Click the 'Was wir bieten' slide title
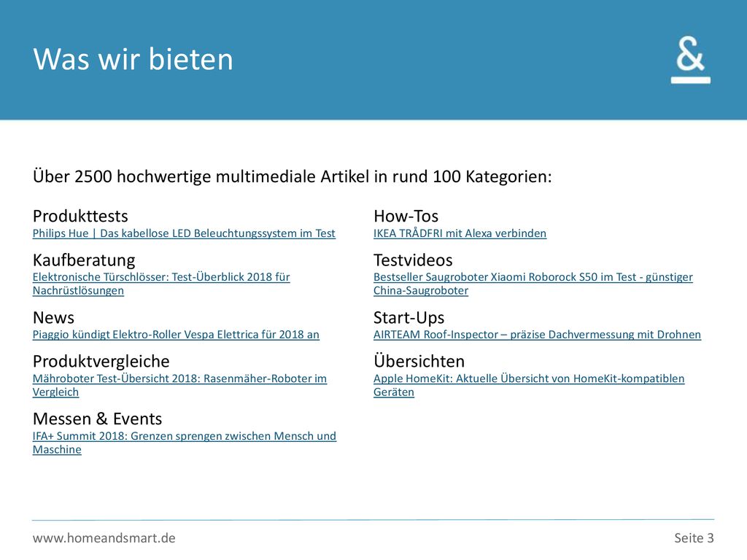Viewport: 747px width, 560px height. coord(133,59)
